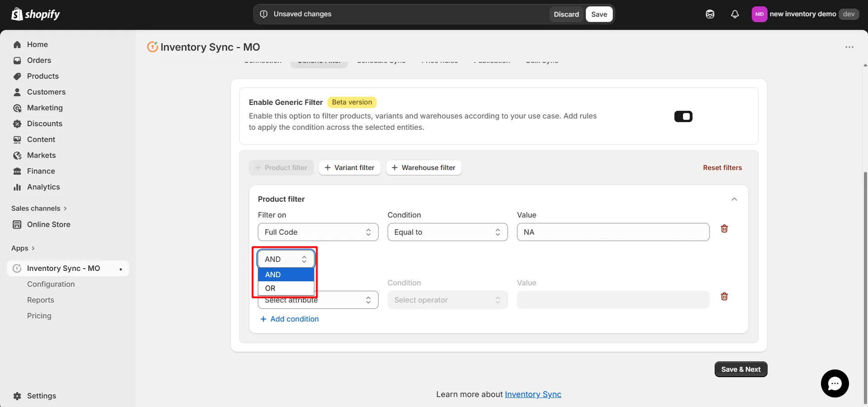Open the Equal to condition dropdown
The height and width of the screenshot is (407, 868).
(447, 232)
